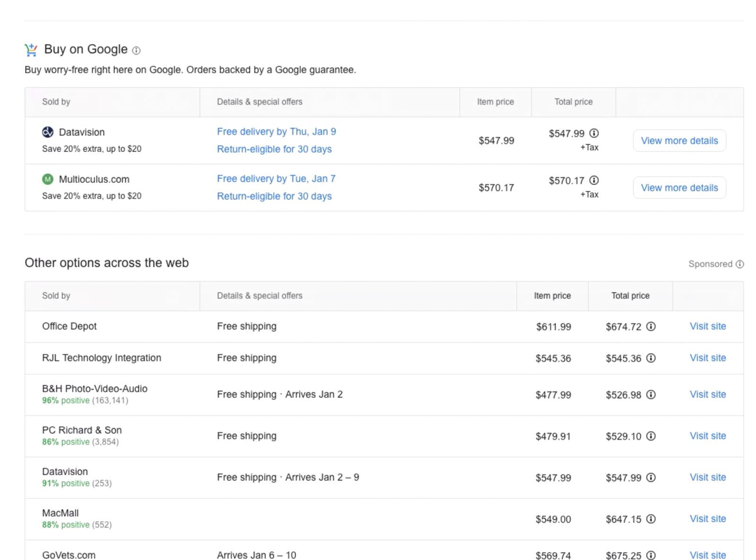Click Sponsored label text

point(710,264)
